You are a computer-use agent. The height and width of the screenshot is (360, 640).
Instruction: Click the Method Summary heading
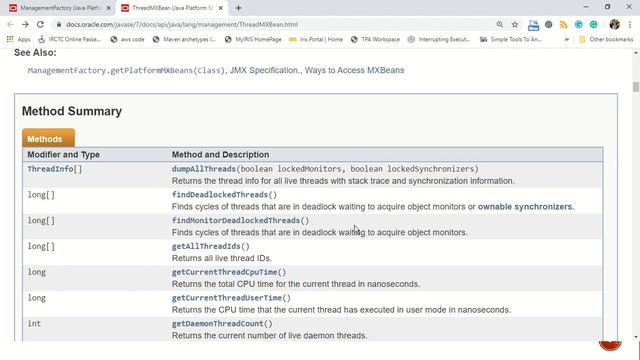click(x=72, y=111)
